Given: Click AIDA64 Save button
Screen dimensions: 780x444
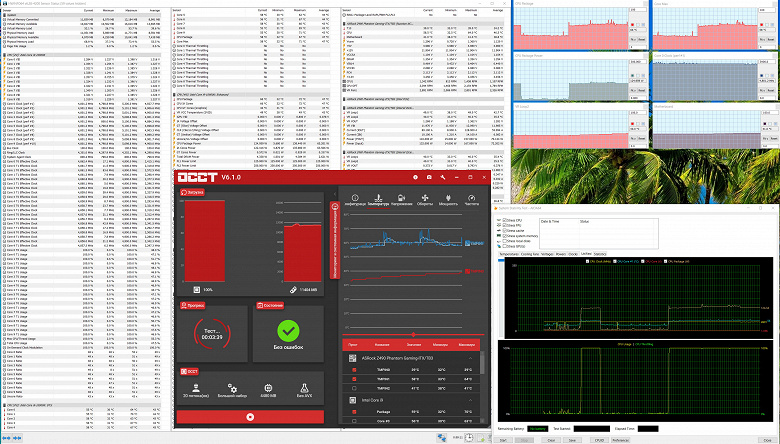Looking at the screenshot, I should [x=572, y=440].
